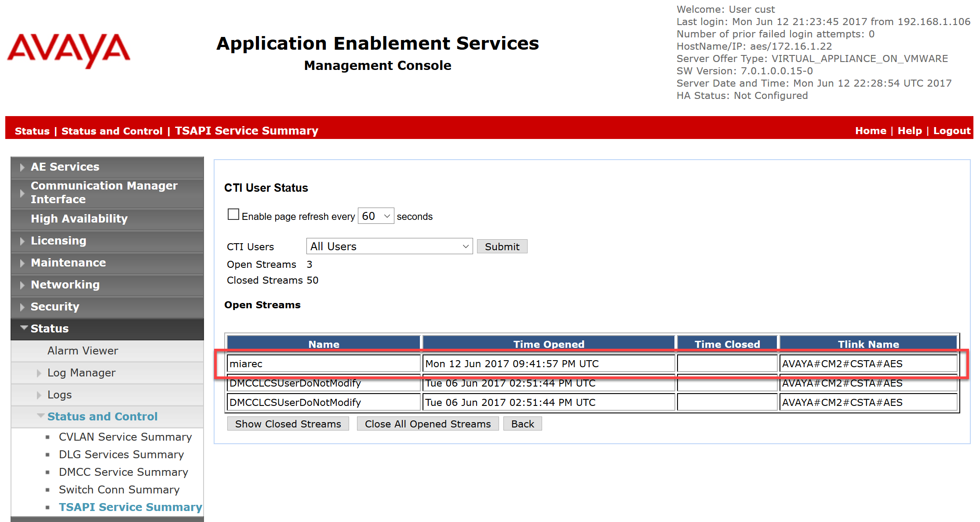Click Status breadcrumb in red bar
Image resolution: width=980 pixels, height=522 pixels.
pos(32,131)
